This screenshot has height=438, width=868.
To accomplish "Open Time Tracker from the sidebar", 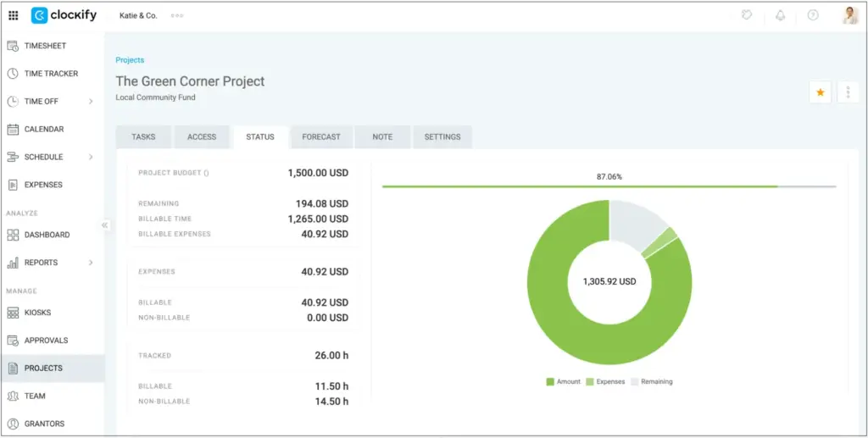I will point(51,74).
